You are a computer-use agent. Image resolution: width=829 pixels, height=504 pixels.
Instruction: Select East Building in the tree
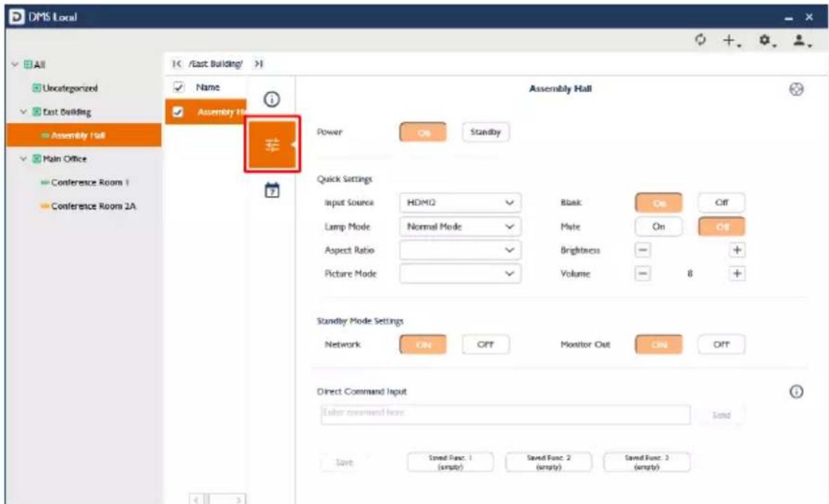point(67,112)
